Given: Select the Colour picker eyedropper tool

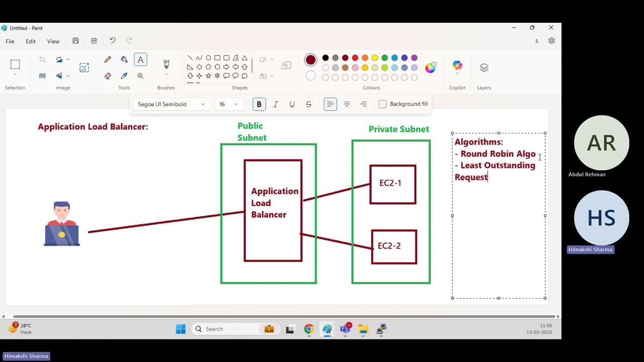Looking at the screenshot, I should coord(124,76).
